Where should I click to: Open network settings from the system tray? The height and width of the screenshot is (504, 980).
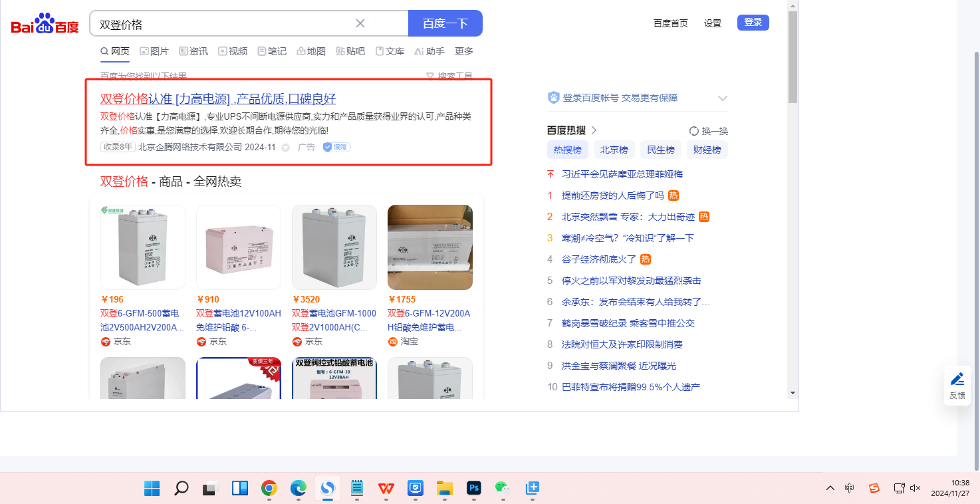[899, 489]
